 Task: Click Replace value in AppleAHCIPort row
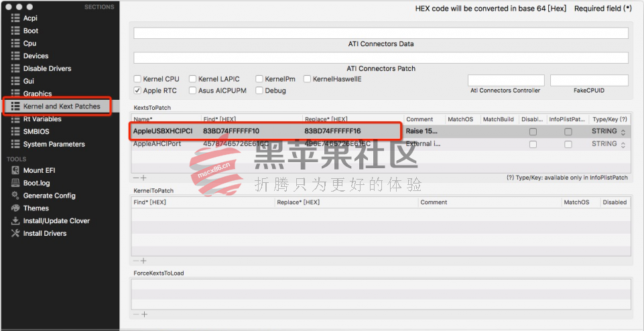coord(337,144)
